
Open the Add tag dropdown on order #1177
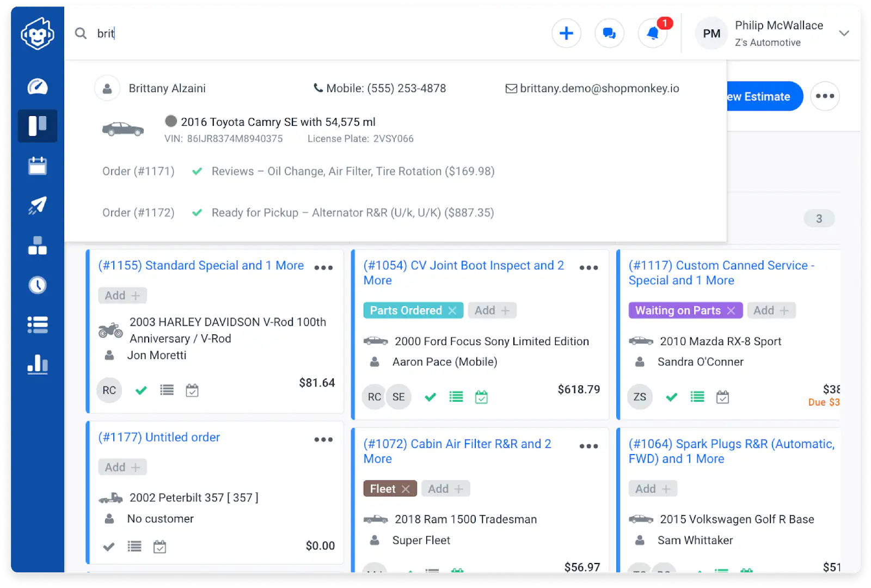click(122, 467)
